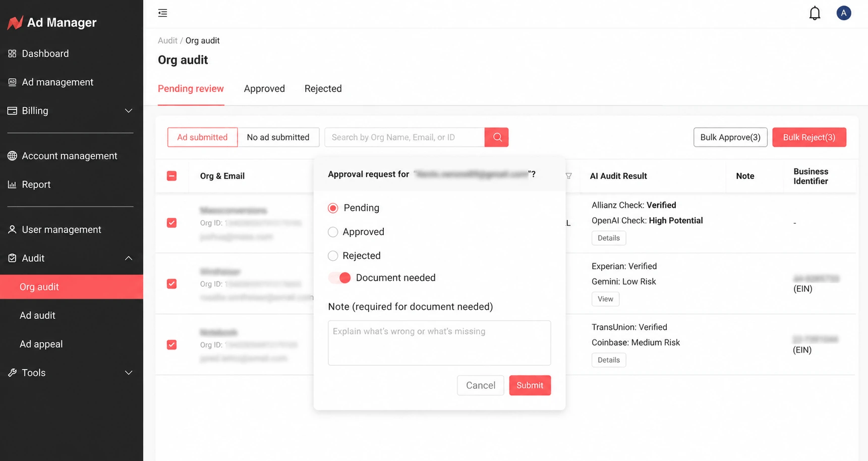The width and height of the screenshot is (868, 461).
Task: Toggle the select-all header checkbox
Action: [171, 176]
